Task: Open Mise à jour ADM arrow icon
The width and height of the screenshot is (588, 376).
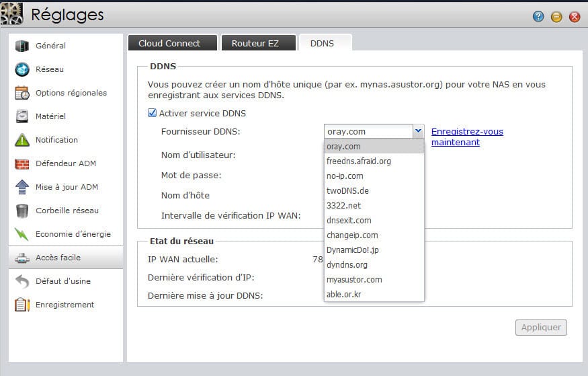Action: pos(22,187)
